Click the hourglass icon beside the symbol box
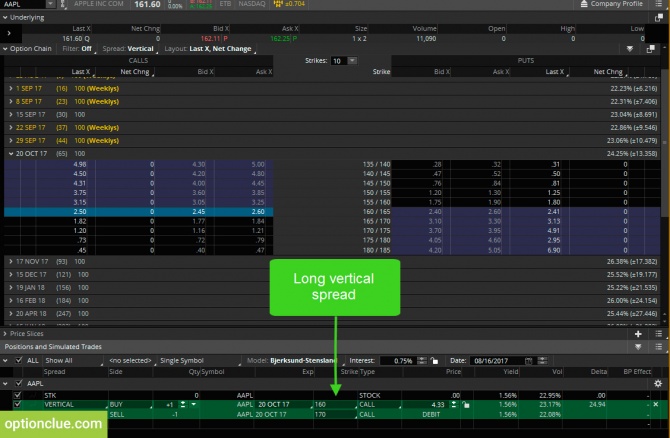 tap(63, 4)
